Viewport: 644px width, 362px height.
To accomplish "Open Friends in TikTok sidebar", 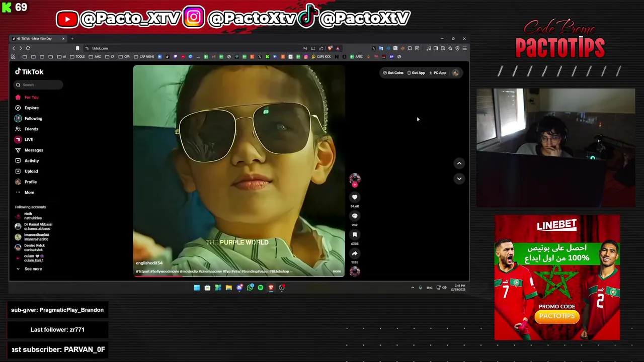I will 27,129.
